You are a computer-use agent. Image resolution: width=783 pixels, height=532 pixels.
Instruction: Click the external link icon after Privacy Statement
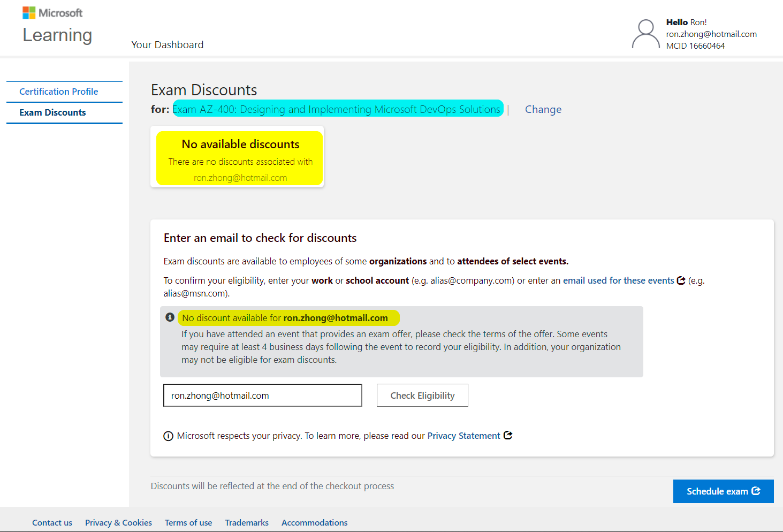[508, 435]
